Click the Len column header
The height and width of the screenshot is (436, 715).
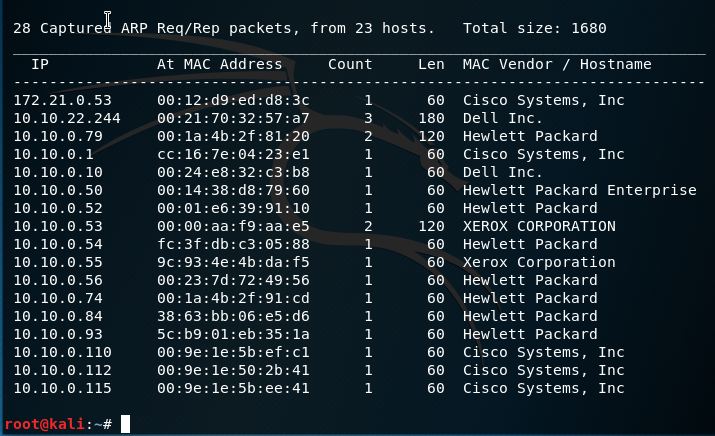[431, 64]
